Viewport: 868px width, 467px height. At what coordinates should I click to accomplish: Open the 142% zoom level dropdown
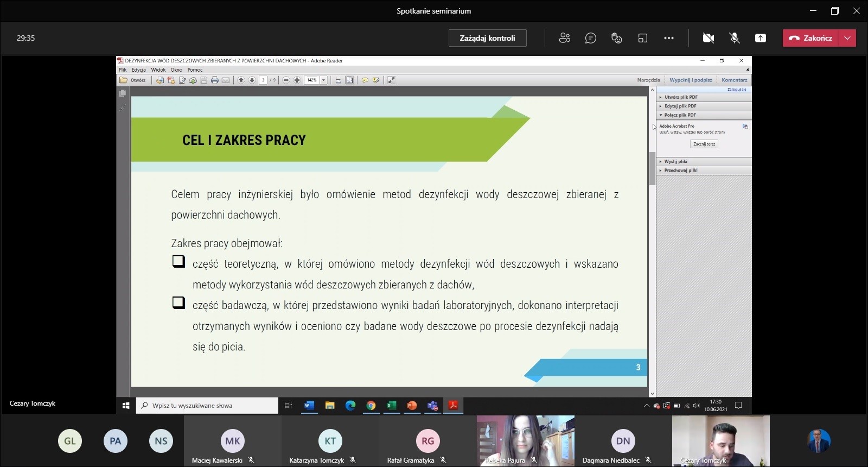324,80
